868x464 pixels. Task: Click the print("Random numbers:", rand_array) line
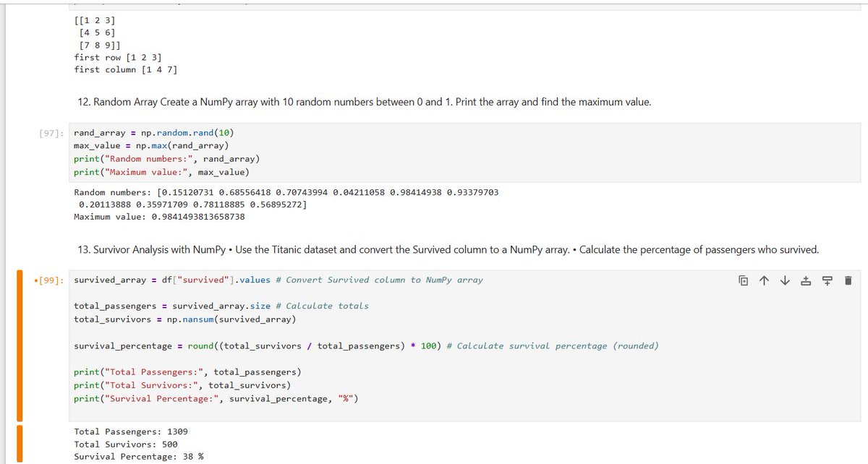pos(167,159)
